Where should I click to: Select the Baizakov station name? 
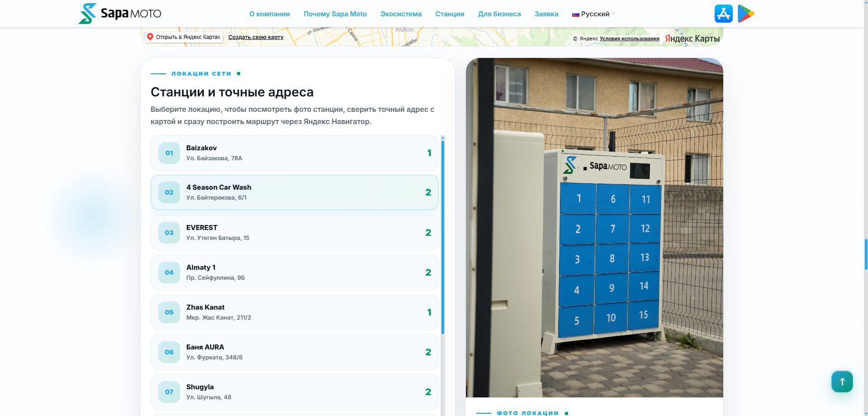coord(201,148)
